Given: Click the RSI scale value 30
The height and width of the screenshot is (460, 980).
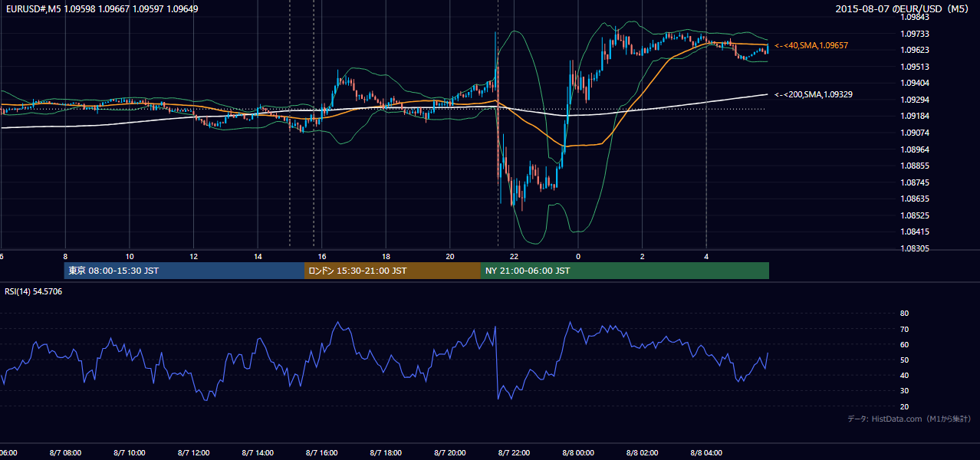Looking at the screenshot, I should [x=904, y=390].
